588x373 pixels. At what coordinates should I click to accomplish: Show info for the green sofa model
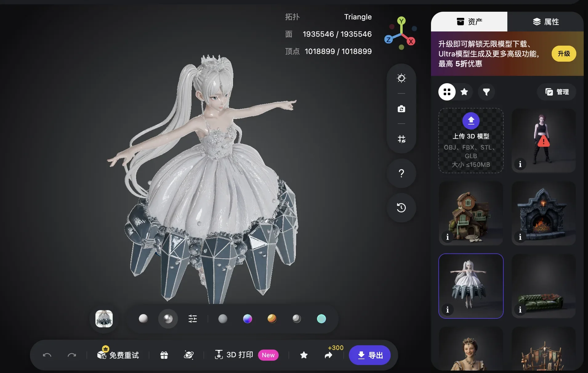click(520, 310)
